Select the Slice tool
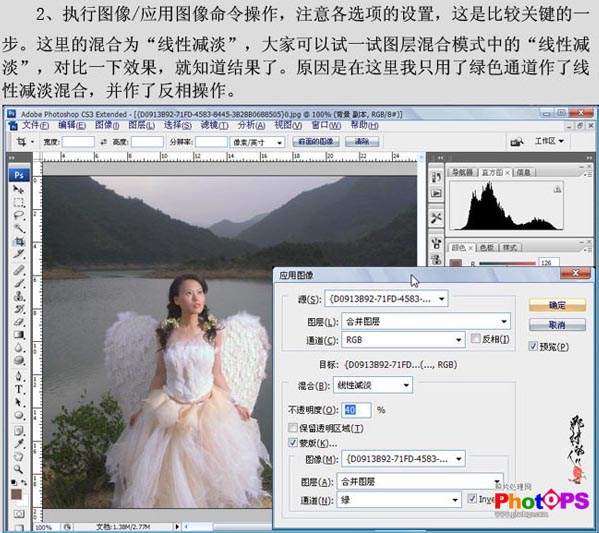 point(18,253)
